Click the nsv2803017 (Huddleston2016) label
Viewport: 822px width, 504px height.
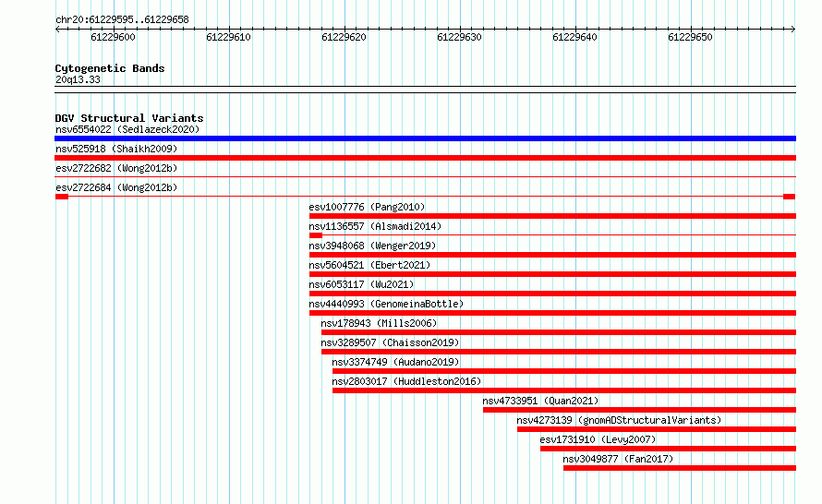[x=406, y=381]
